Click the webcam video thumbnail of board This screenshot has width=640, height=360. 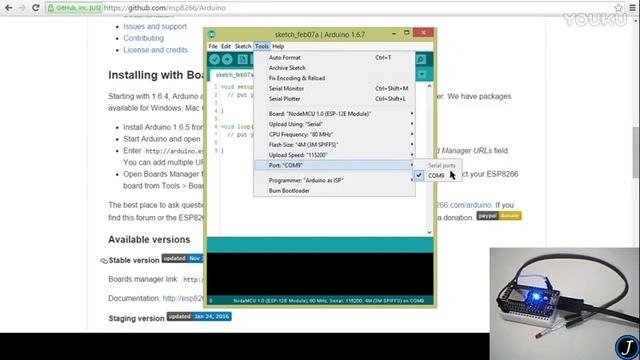click(564, 304)
